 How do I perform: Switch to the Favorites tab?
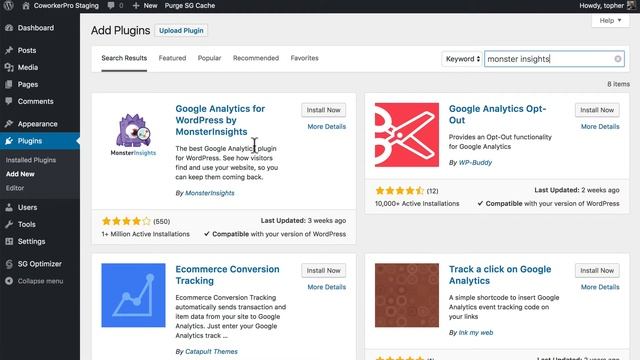(304, 58)
